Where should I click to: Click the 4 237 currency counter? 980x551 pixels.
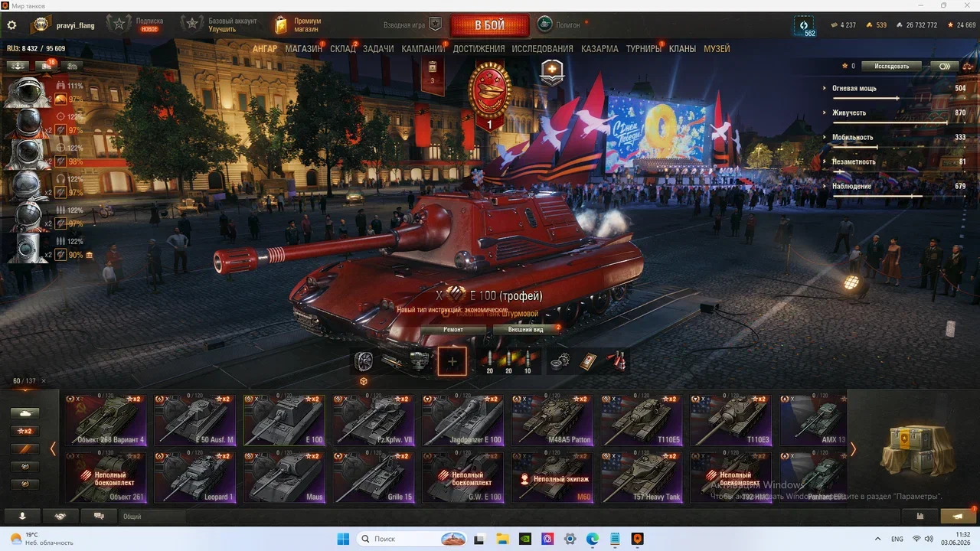843,25
